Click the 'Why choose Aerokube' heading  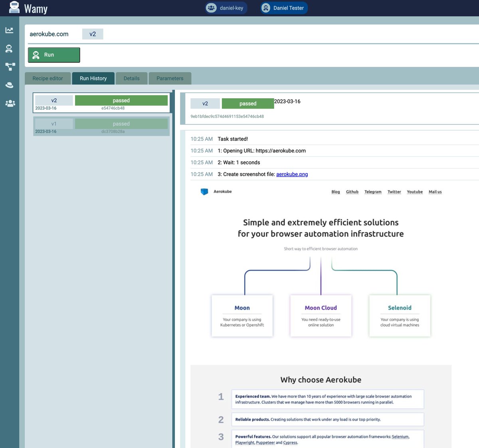click(x=321, y=380)
